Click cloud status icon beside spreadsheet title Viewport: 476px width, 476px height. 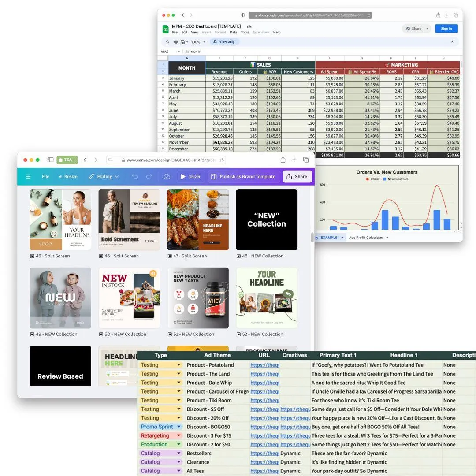[x=249, y=27]
